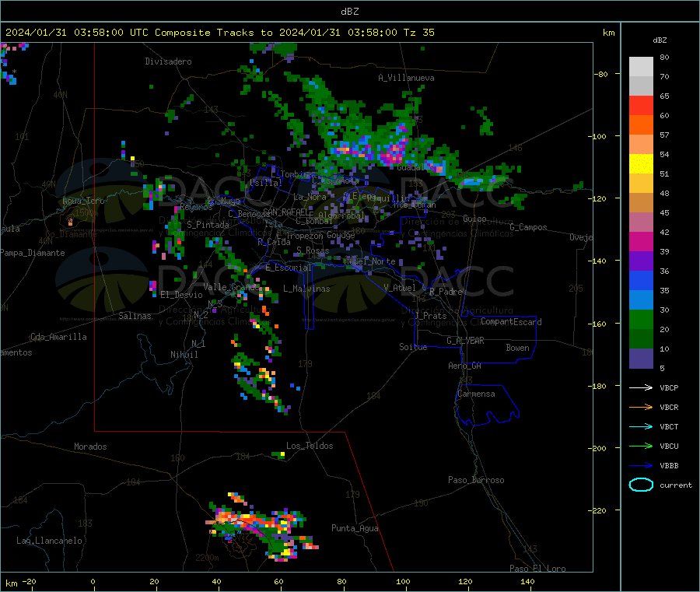The width and height of the screenshot is (700, 592).
Task: Click the VBCT legend label
Action: [x=669, y=427]
